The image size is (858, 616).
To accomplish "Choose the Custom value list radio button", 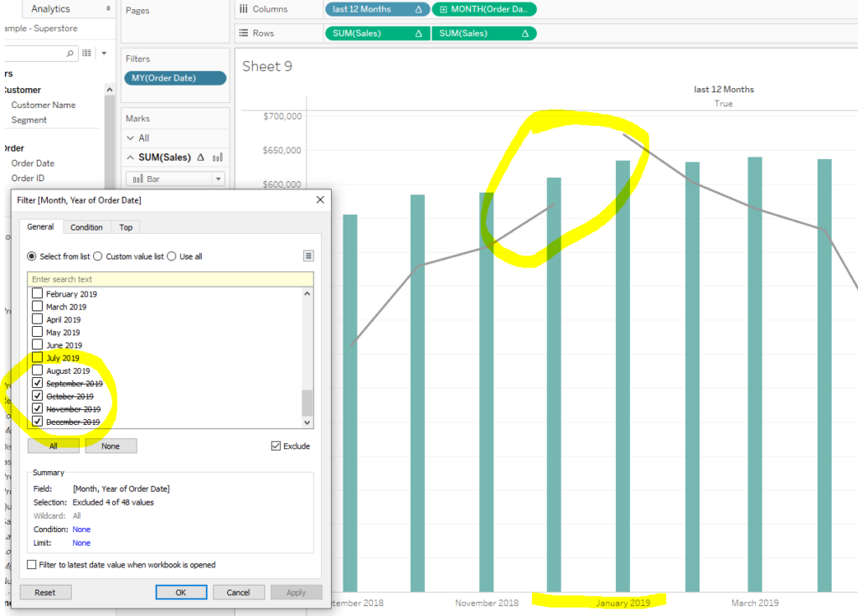I will pyautogui.click(x=98, y=256).
